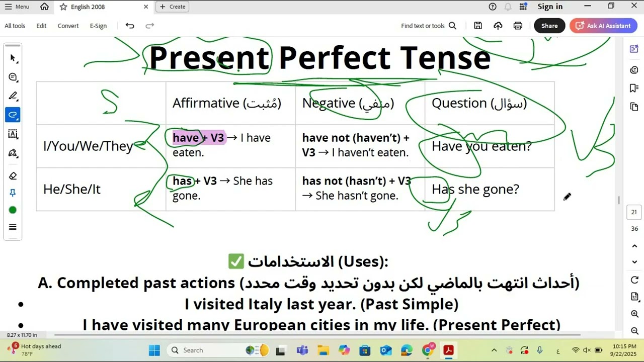Launch Ask AI Assistant

603,26
